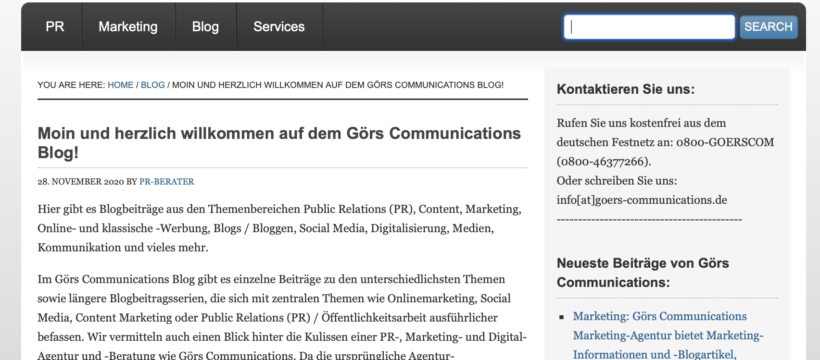Click the 'YOU ARE HERE:' label
Image resolution: width=820 pixels, height=360 pixels.
point(71,85)
